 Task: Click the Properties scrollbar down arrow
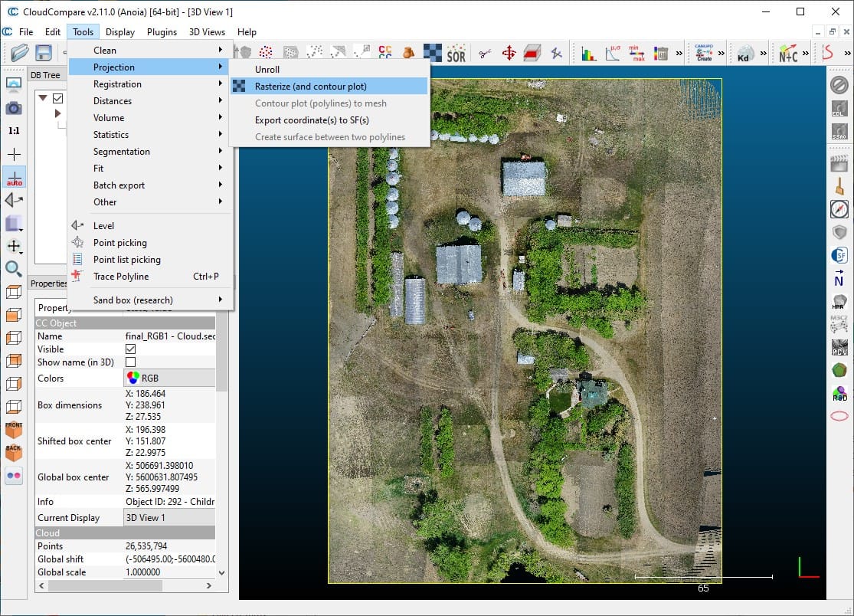pos(221,572)
